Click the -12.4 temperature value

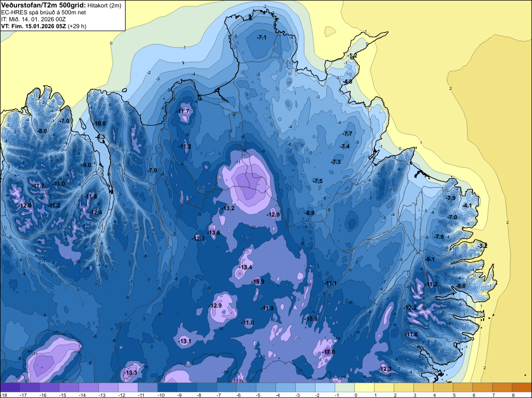pyautogui.click(x=96, y=213)
